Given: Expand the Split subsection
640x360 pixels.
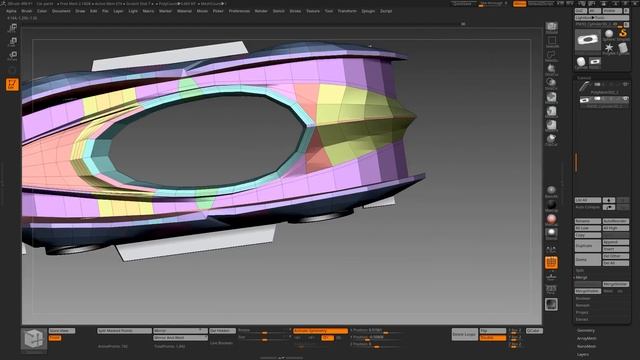Looking at the screenshot, I should (x=580, y=271).
